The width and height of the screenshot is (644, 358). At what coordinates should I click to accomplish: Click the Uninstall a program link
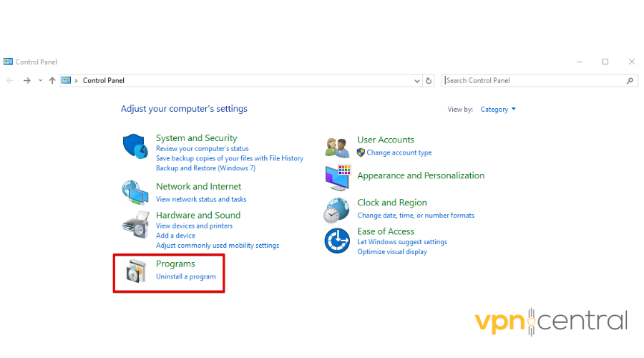pyautogui.click(x=186, y=276)
